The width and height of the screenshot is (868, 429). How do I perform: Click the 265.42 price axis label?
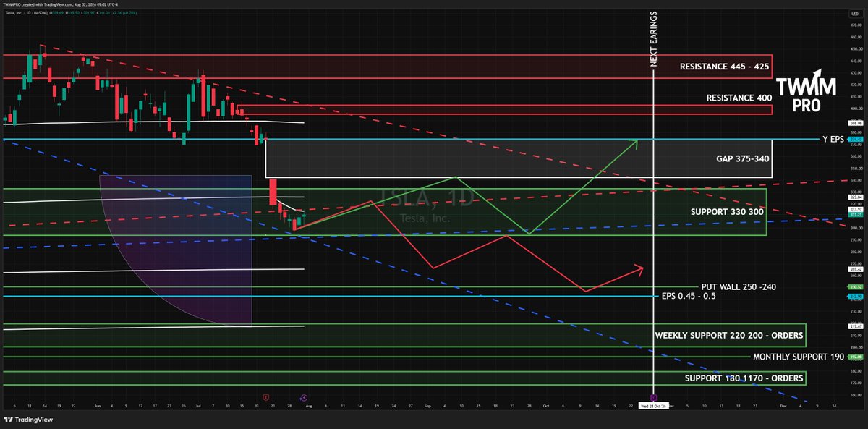(854, 269)
